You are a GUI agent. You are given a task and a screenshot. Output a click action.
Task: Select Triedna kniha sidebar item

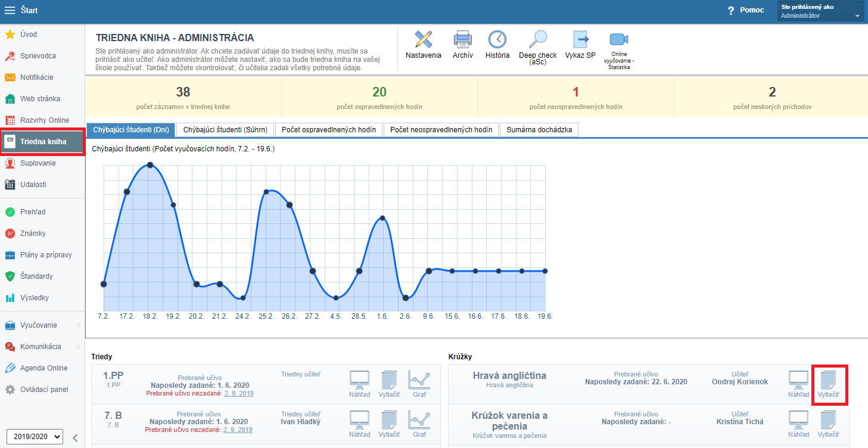click(x=42, y=142)
